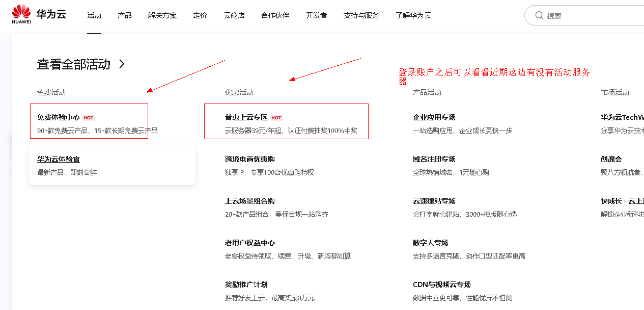This screenshot has height=310, width=644.
Task: Open the 定价 menu
Action: coord(200,15)
